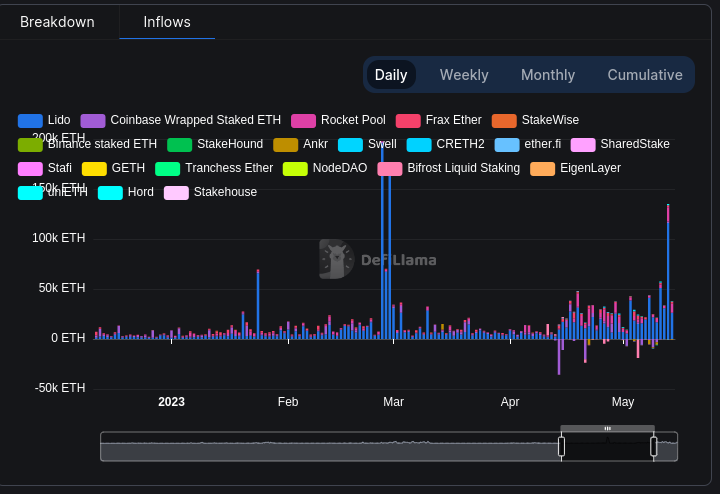Viewport: 720px width, 494px height.
Task: Switch to the Breakdown tab
Action: pos(57,22)
